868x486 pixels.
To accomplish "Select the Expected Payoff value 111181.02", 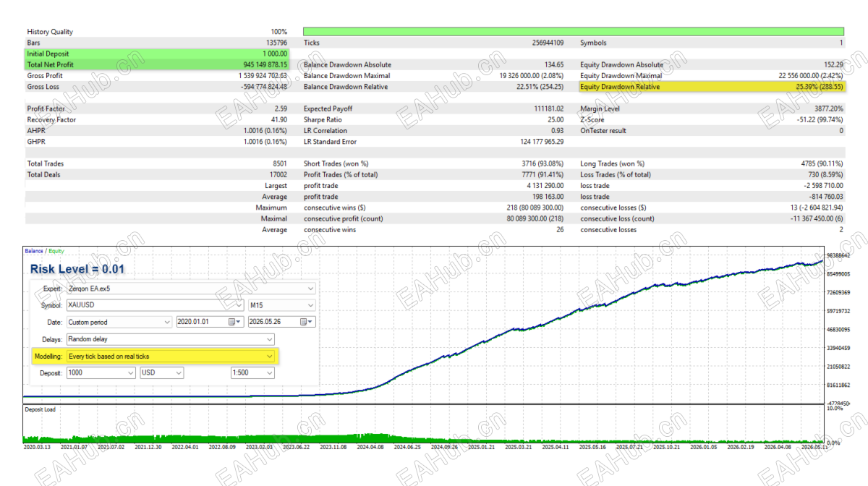I will (548, 108).
